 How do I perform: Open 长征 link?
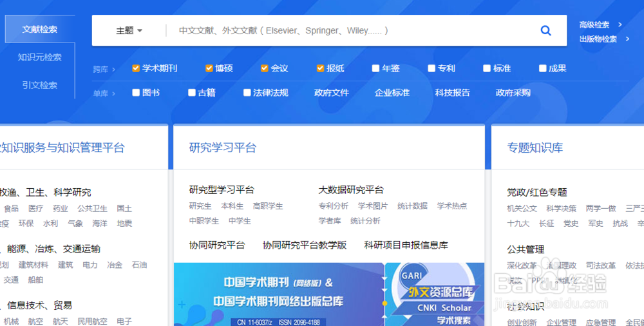pyautogui.click(x=546, y=223)
